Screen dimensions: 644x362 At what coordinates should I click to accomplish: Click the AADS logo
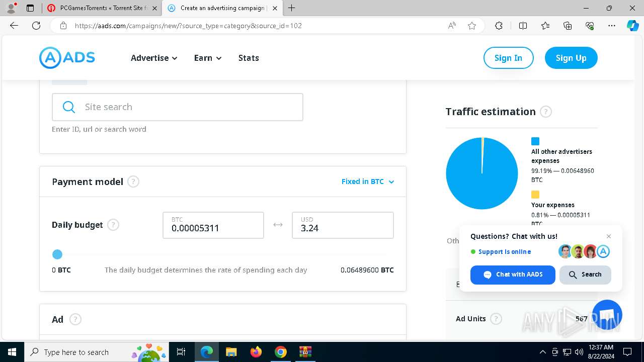coord(67,58)
